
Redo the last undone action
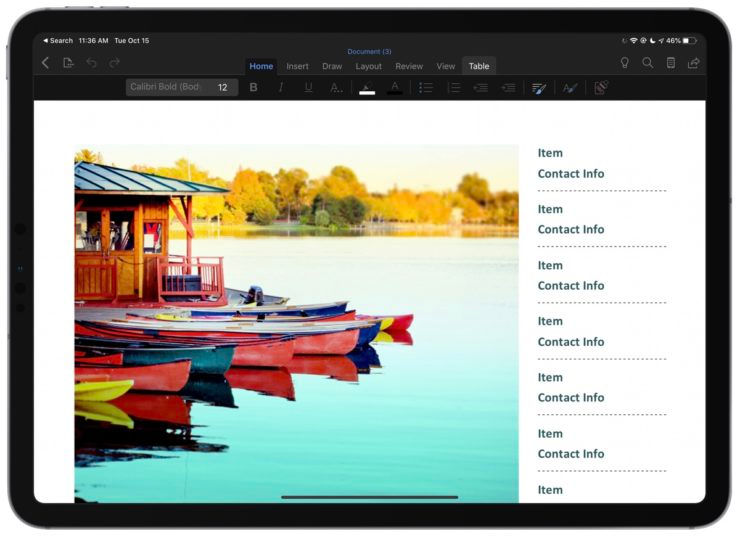(x=114, y=63)
